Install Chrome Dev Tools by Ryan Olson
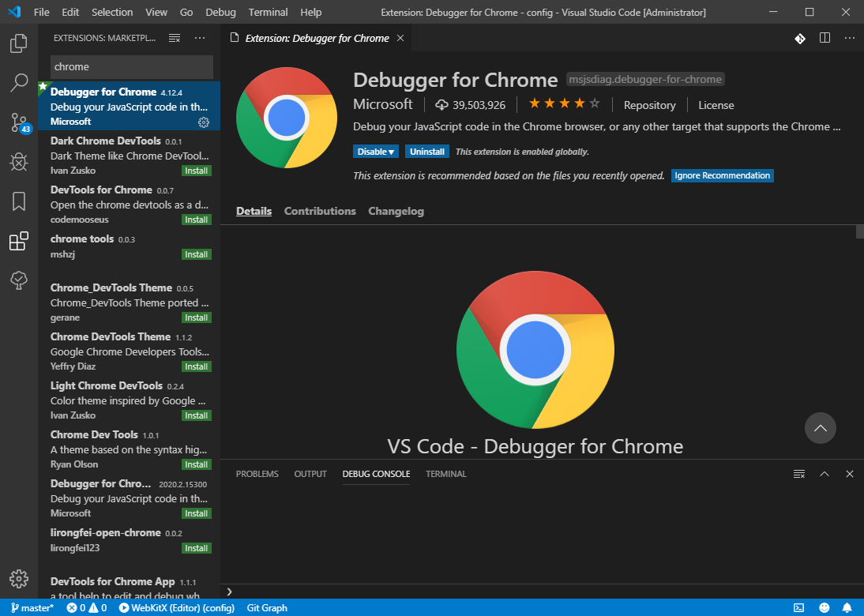 [197, 465]
